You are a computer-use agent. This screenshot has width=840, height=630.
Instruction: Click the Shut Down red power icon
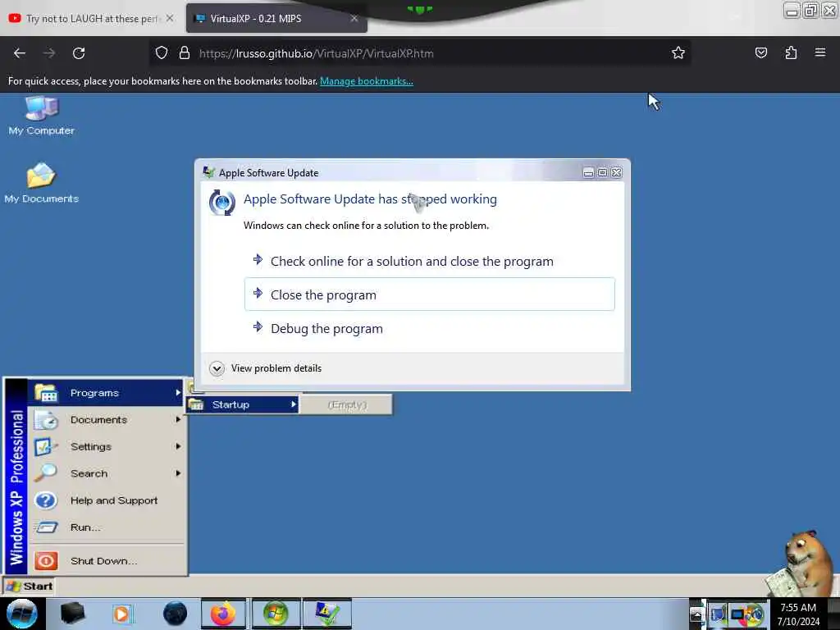coord(46,561)
